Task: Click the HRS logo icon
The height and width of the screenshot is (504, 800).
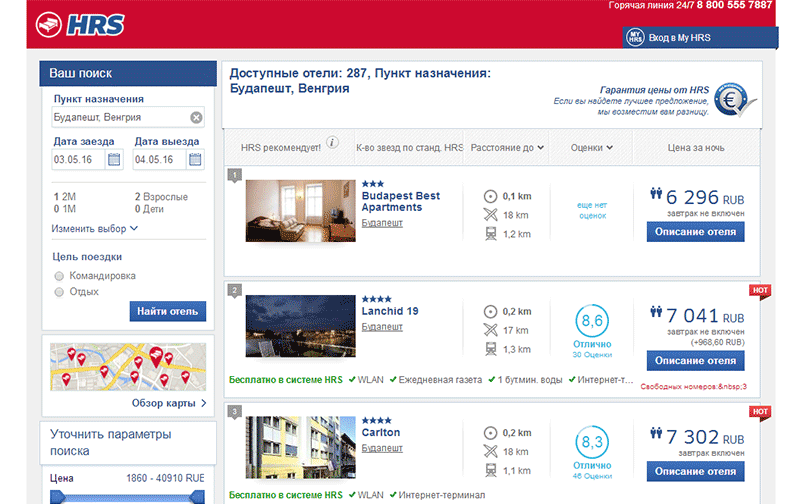Action: pos(49,24)
